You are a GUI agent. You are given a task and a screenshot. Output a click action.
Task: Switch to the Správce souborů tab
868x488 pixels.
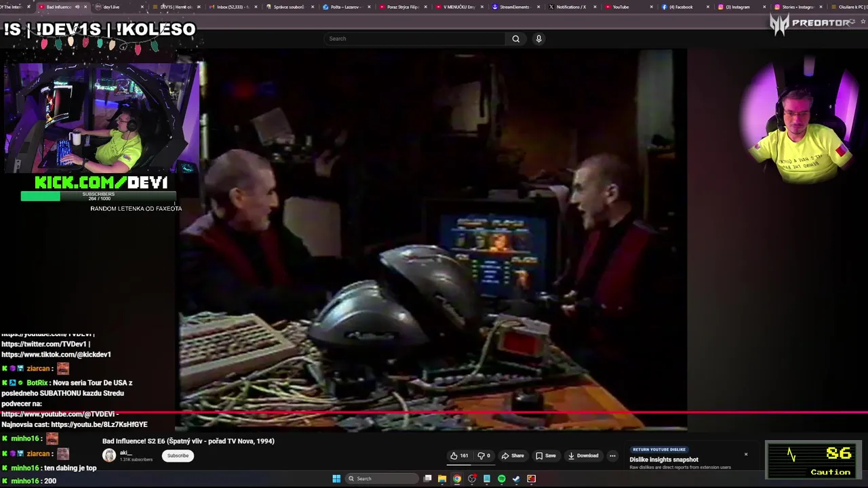(289, 7)
